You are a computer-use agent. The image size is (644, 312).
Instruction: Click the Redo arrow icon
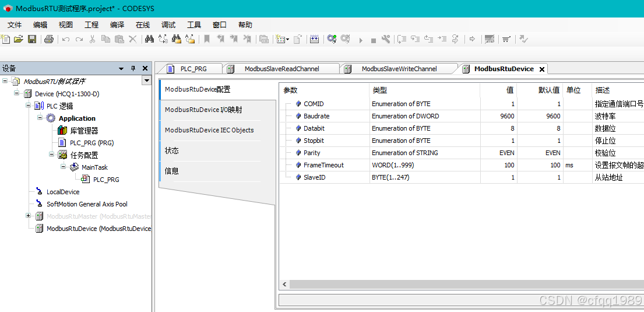point(79,40)
